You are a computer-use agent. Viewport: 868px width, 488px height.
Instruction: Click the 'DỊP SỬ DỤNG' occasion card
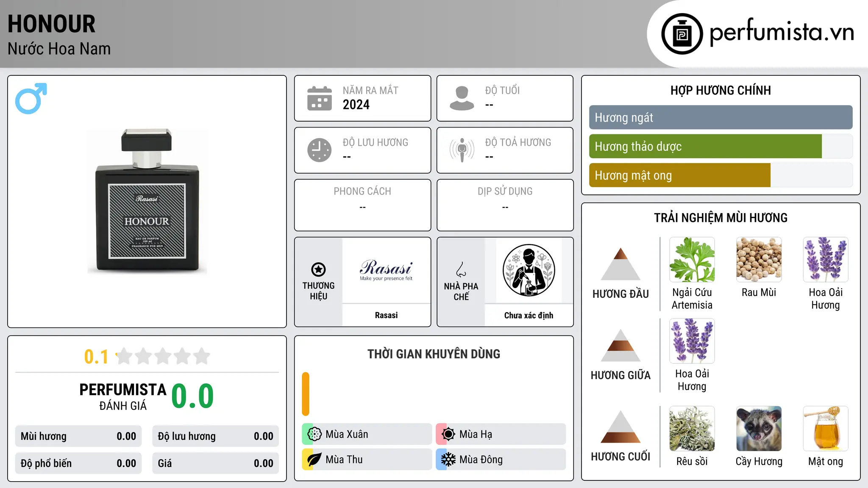(x=505, y=205)
